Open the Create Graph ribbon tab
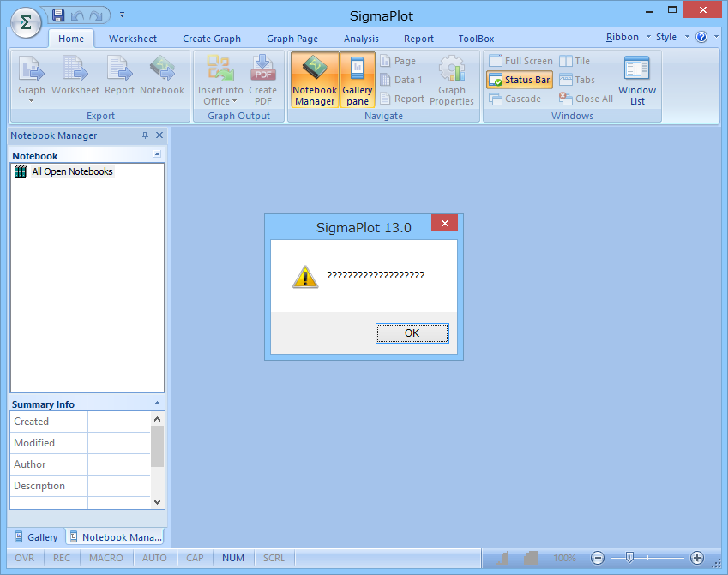This screenshot has height=575, width=728. tap(212, 39)
